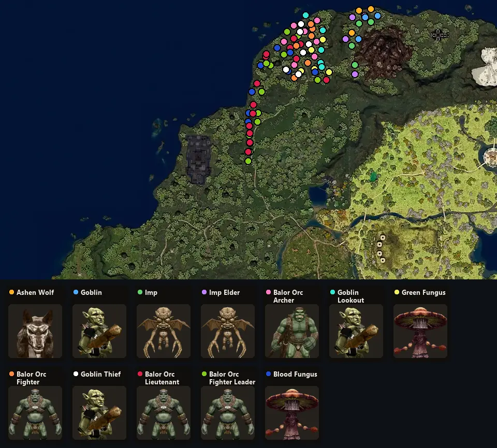Open the Balor Orc Lieutenant portrait
This screenshot has width=497, height=448.
pyautogui.click(x=164, y=413)
